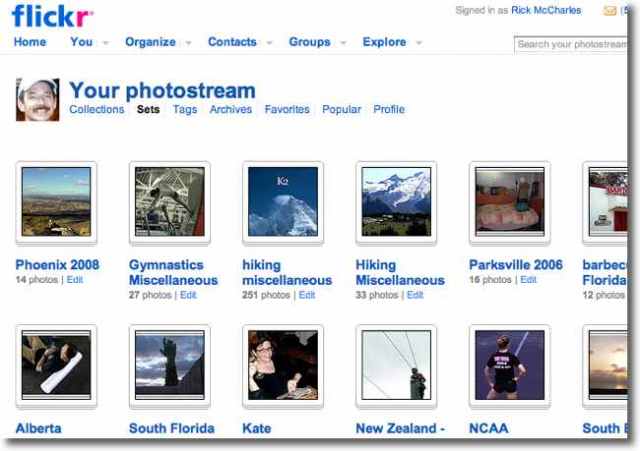Image resolution: width=640 pixels, height=451 pixels.
Task: Edit the Gymnastics Miscellaneous set
Action: 188,295
